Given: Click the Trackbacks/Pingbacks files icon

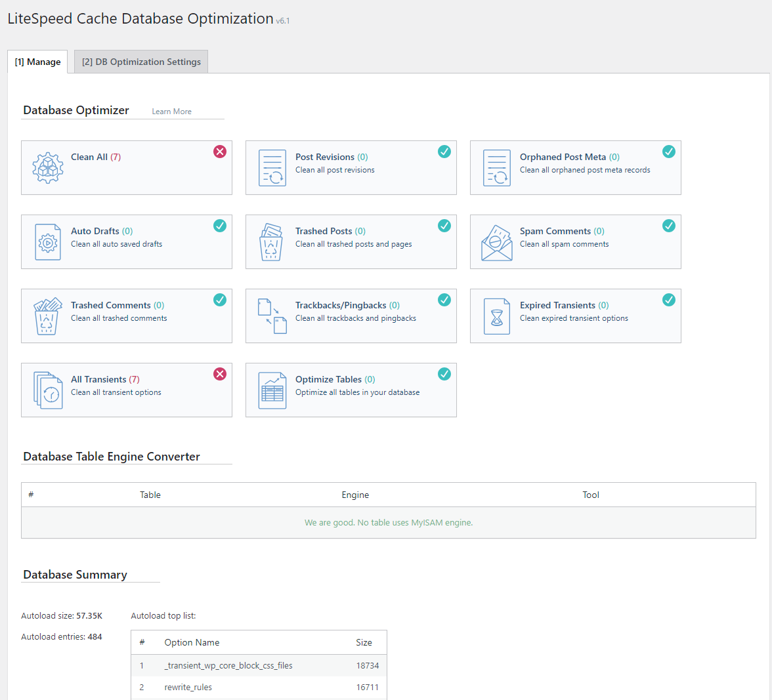Looking at the screenshot, I should click(272, 316).
